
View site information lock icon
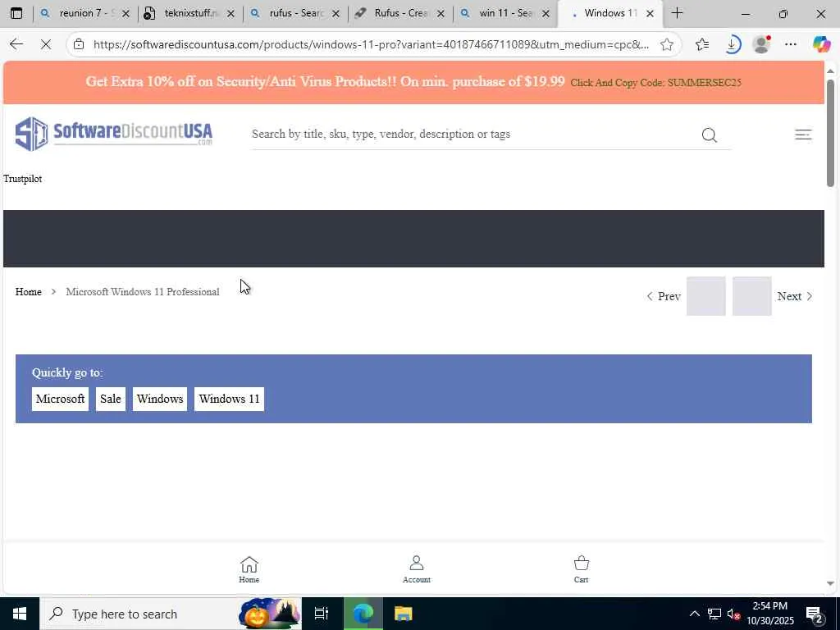click(x=79, y=44)
